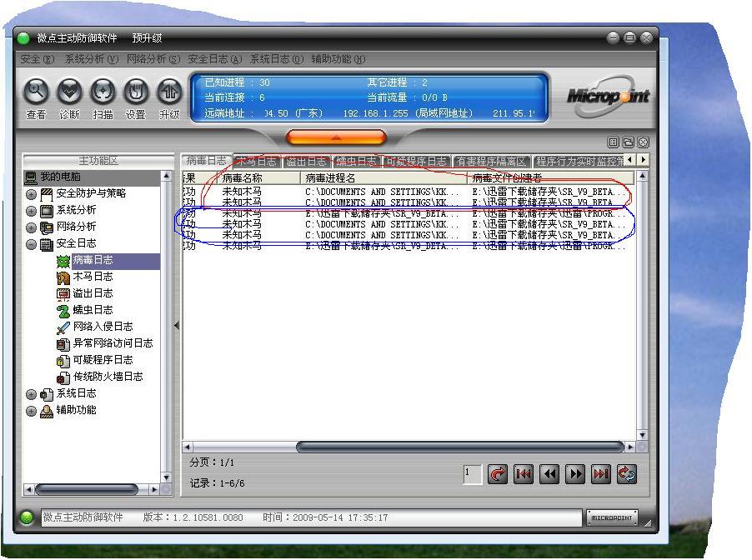Expand the 辅助功能 tree node
The image size is (752, 560).
31,411
